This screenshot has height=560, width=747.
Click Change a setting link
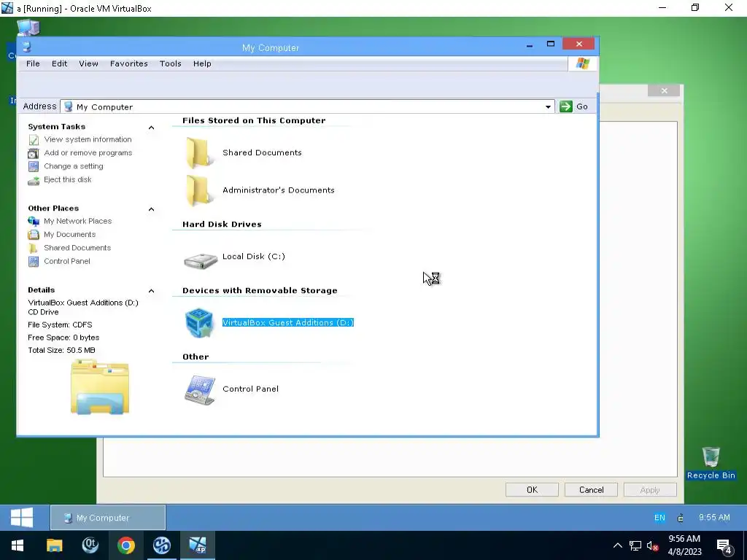[x=74, y=166]
